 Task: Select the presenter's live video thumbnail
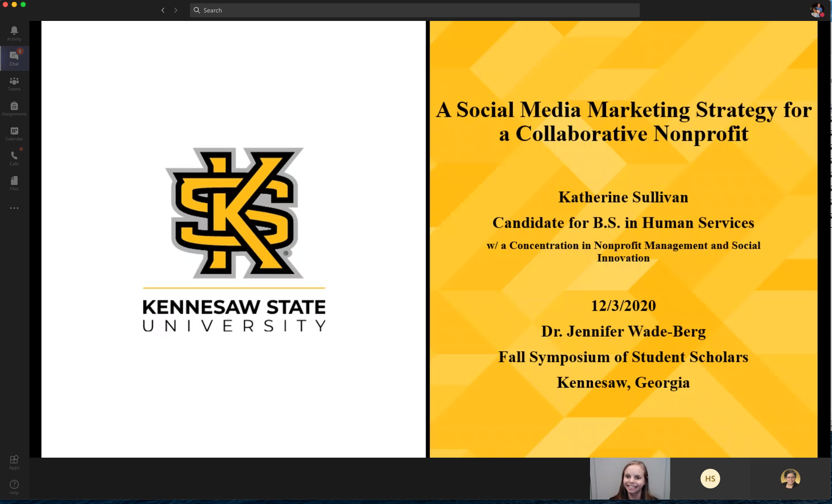coord(630,479)
